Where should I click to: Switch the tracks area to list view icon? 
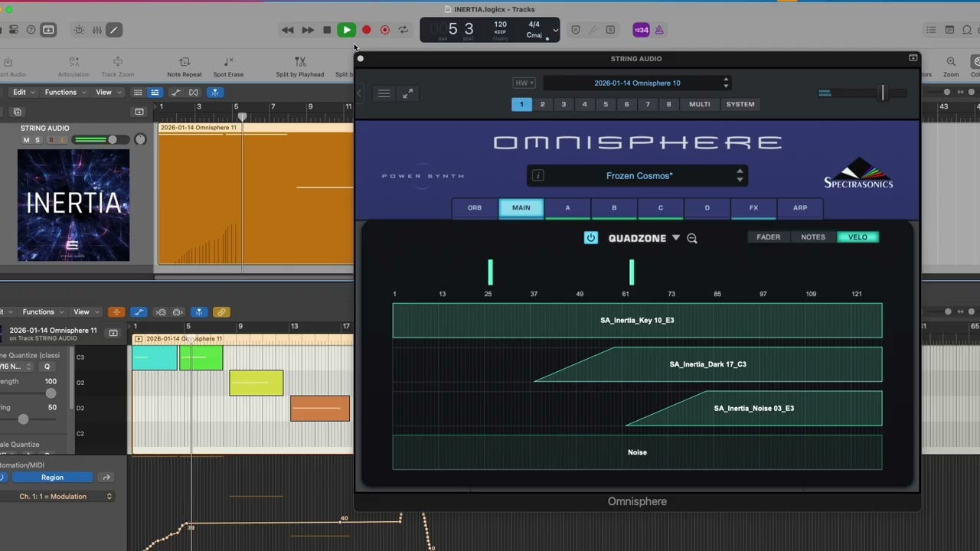(x=155, y=93)
